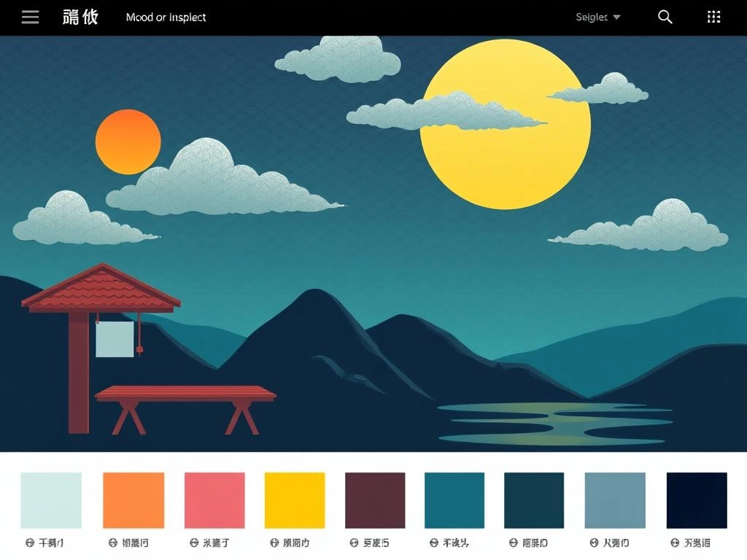Click the dropdown arrow beside Selgles
Viewport: 747px width, 560px height.
(616, 17)
